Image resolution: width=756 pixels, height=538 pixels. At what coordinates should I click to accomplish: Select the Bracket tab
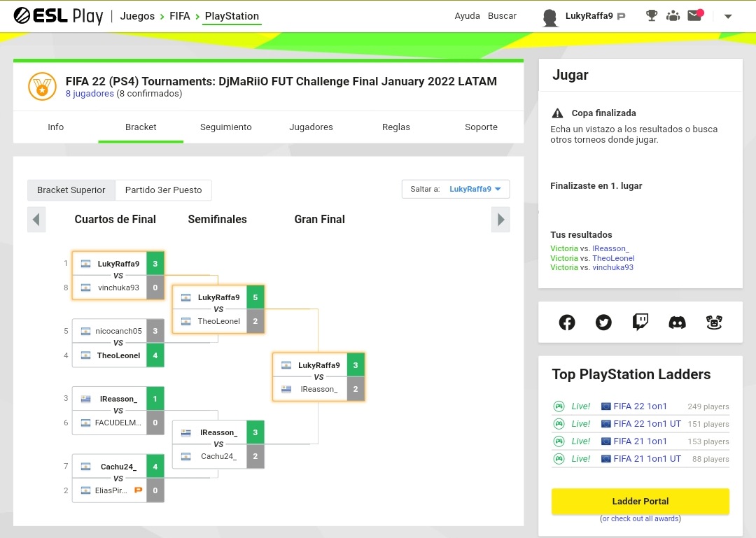coord(141,127)
